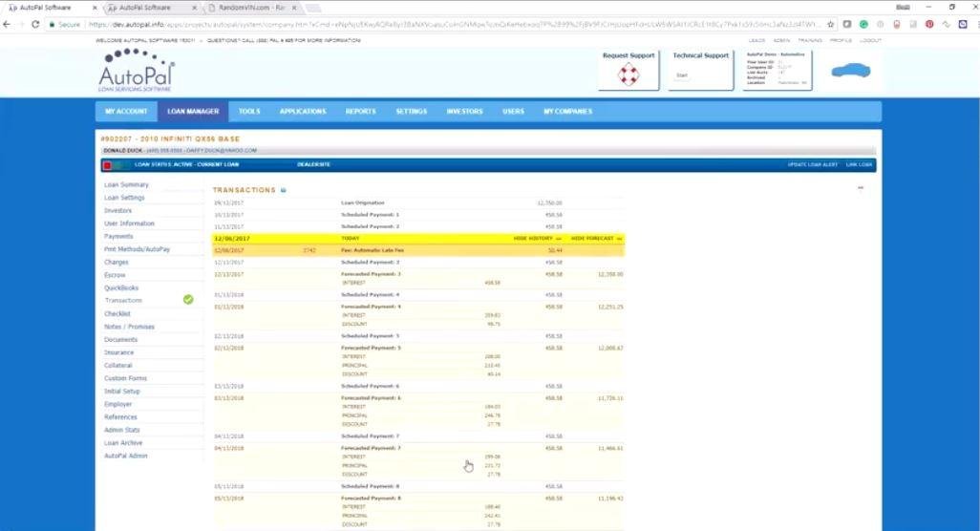Open Custom Forms in the sidebar
Image resolution: width=980 pixels, height=531 pixels.
(x=125, y=378)
